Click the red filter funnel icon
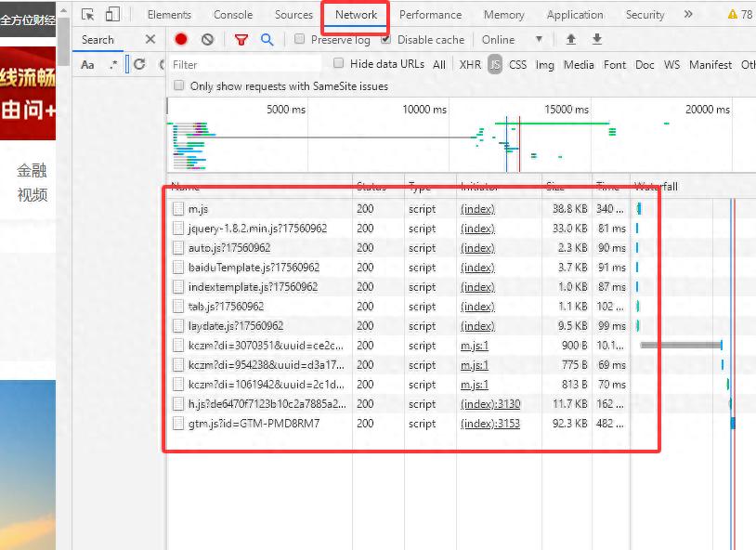756x550 pixels. tap(241, 39)
